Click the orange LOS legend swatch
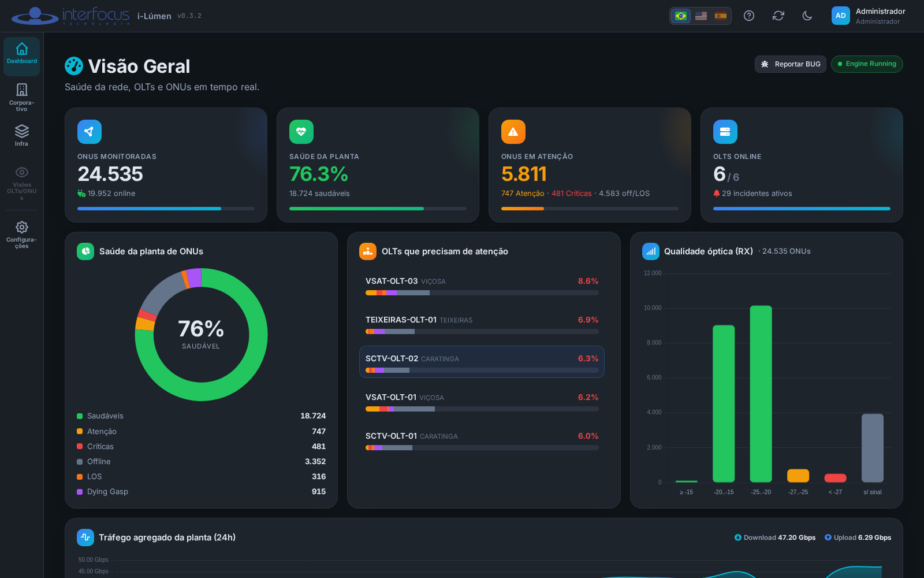Image resolution: width=924 pixels, height=578 pixels. click(80, 477)
